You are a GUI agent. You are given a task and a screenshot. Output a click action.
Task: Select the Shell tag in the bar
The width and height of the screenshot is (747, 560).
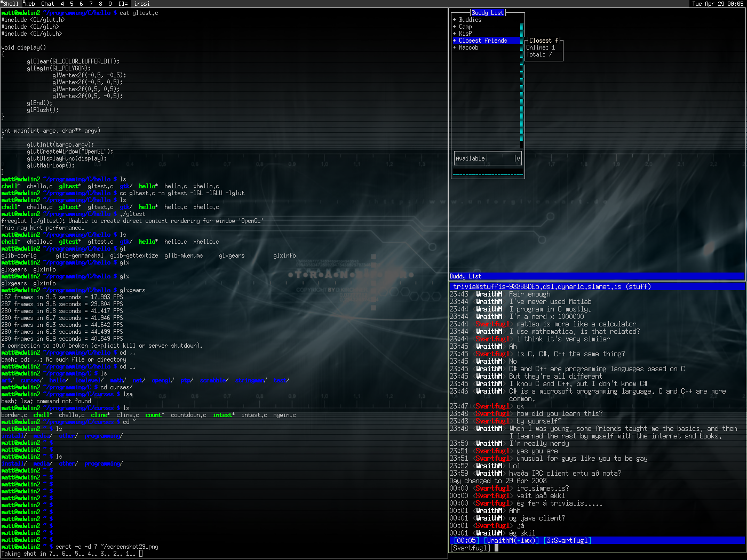[x=11, y=4]
